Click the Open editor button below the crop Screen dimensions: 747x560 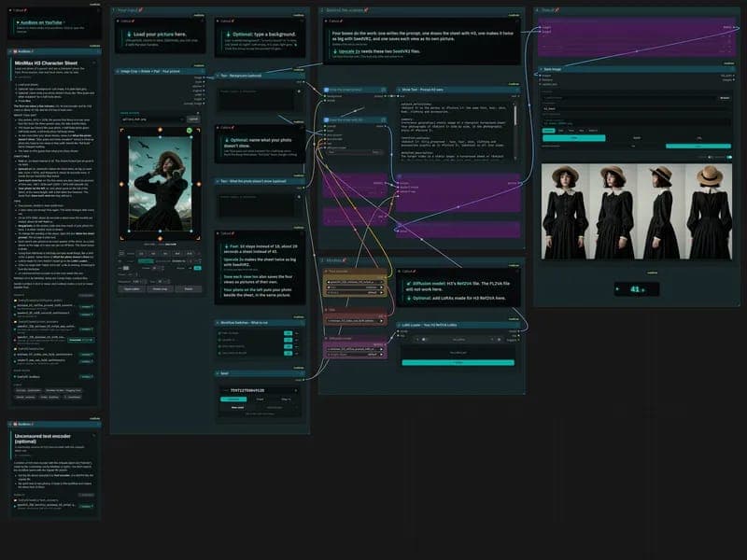(132, 289)
